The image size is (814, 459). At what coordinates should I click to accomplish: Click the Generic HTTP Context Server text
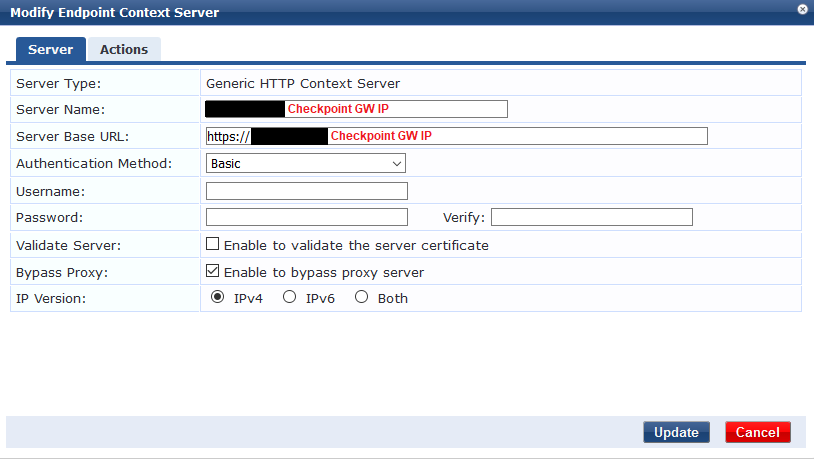coord(303,84)
